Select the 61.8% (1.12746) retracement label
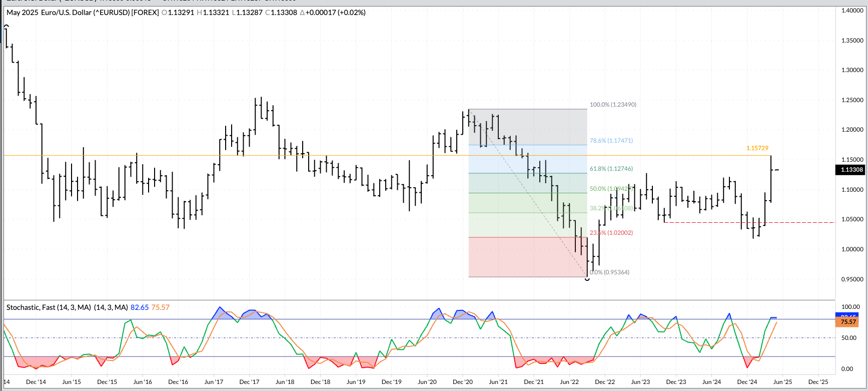Screen dimensions: 868x391 click(611, 169)
